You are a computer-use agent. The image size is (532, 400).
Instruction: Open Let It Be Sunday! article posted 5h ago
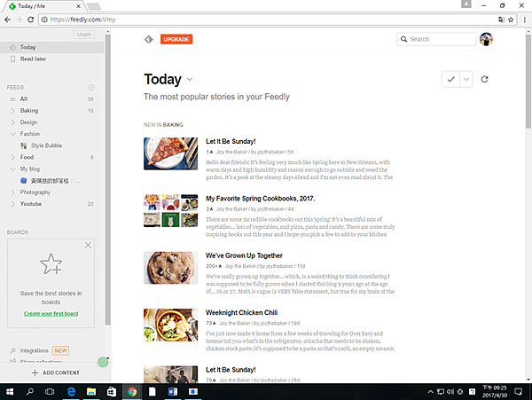[231, 141]
